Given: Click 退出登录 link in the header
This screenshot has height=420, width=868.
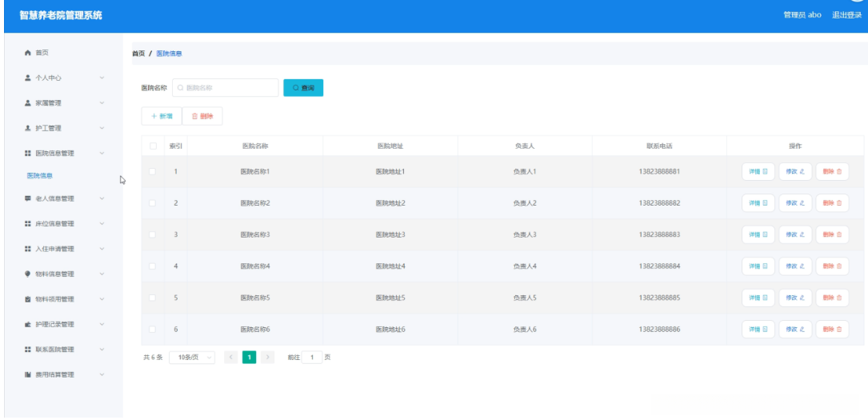Looking at the screenshot, I should [x=847, y=15].
